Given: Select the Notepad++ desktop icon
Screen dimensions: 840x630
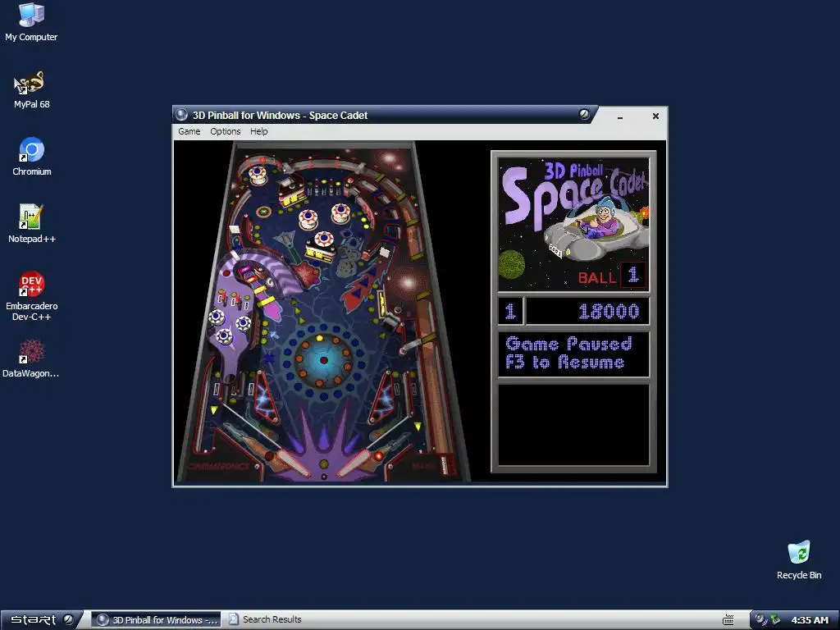Looking at the screenshot, I should click(x=32, y=224).
